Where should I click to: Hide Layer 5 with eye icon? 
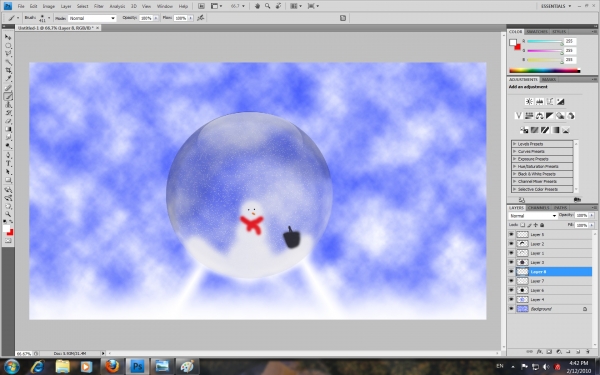[511, 234]
